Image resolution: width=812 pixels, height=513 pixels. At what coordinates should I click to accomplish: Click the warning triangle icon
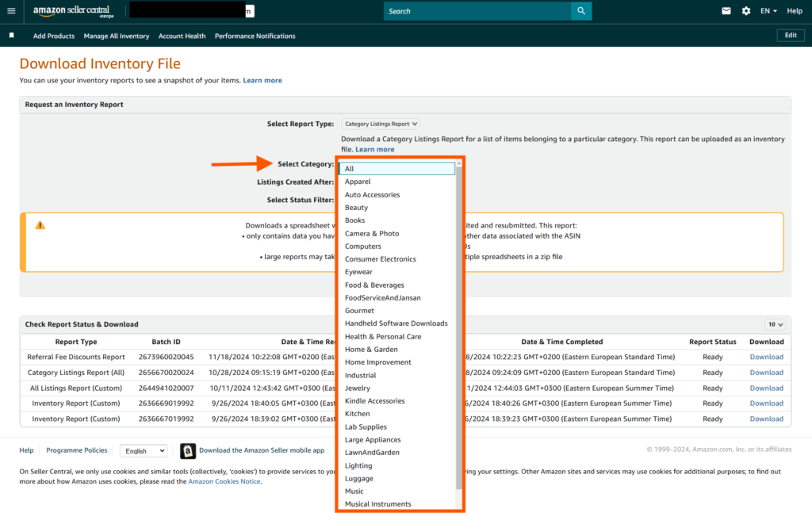[40, 225]
